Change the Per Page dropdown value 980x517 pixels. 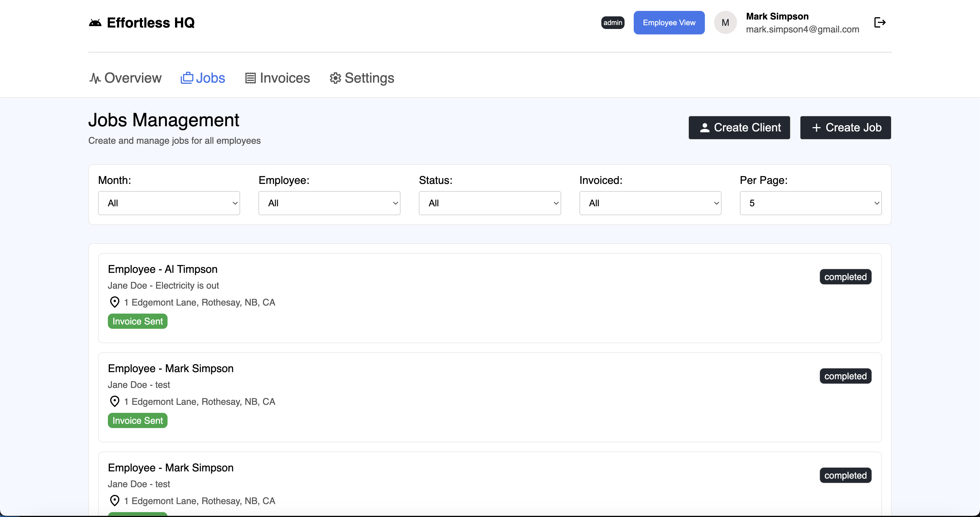810,203
